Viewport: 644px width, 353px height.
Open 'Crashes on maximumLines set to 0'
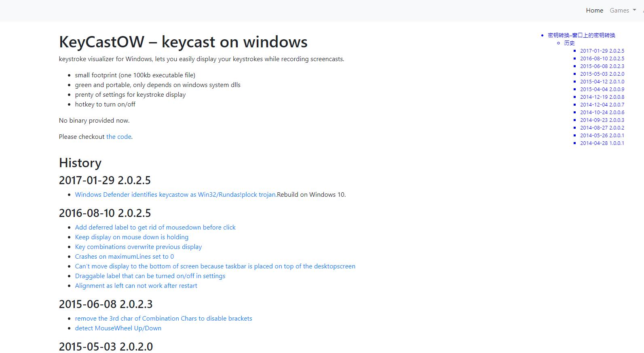click(124, 257)
